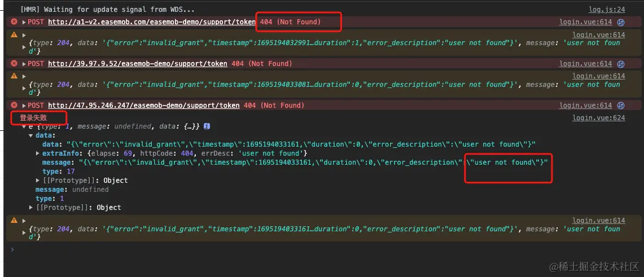The width and height of the screenshot is (644, 277).
Task: Select '404 (Not Found)' on the 47.95.246.247 row
Action: point(274,106)
